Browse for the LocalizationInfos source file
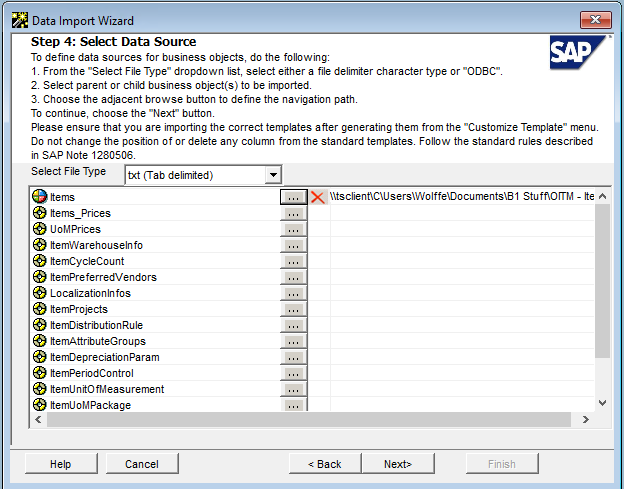 click(x=293, y=294)
